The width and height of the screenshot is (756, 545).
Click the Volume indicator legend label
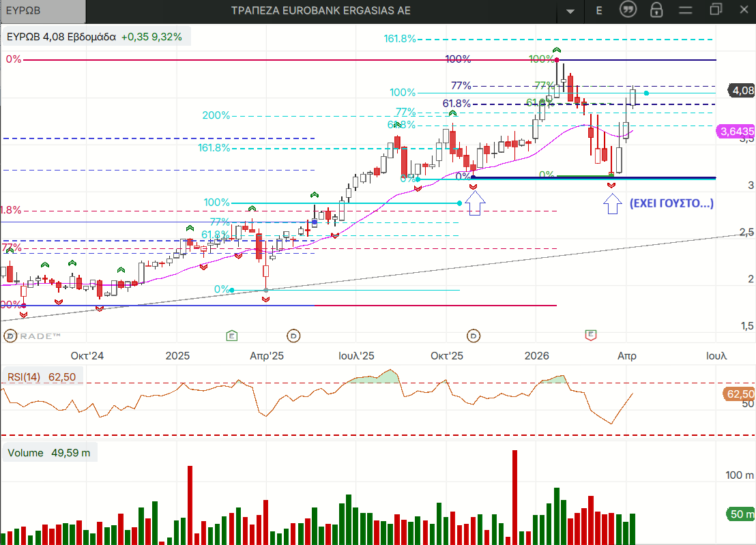pos(49,453)
